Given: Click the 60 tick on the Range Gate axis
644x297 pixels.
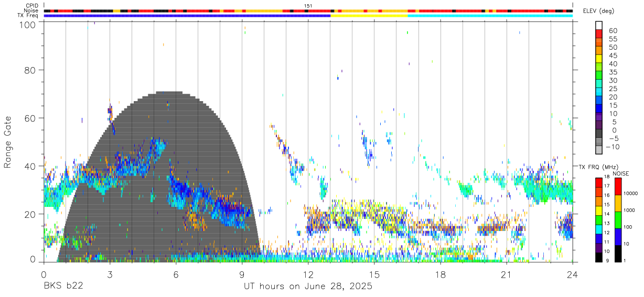Looking at the screenshot, I should click(x=30, y=118).
